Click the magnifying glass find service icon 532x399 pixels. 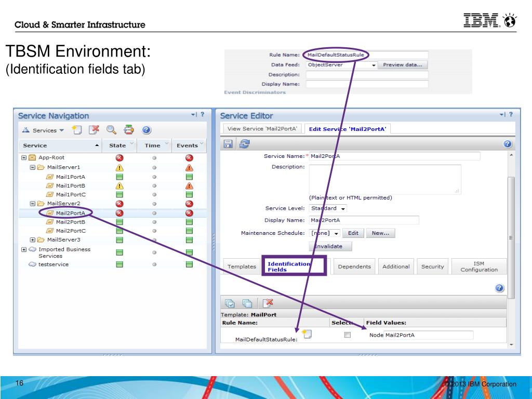pyautogui.click(x=111, y=129)
